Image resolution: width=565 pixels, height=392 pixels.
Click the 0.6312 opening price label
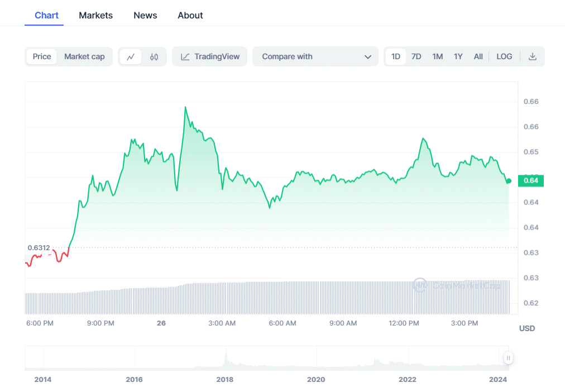point(39,248)
